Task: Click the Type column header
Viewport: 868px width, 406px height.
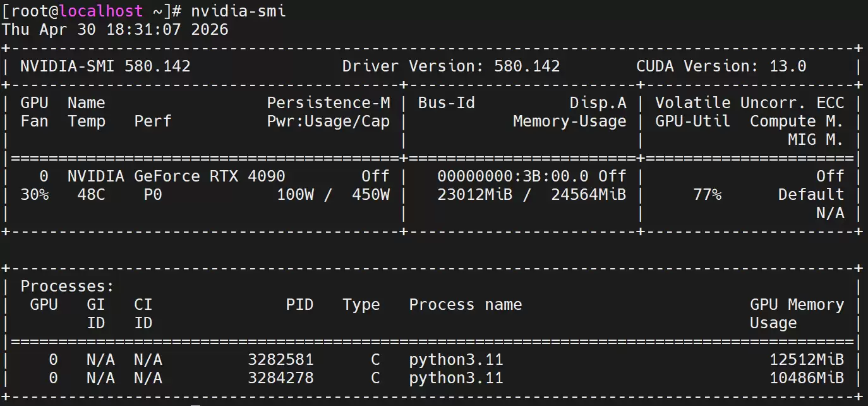Action: point(361,305)
